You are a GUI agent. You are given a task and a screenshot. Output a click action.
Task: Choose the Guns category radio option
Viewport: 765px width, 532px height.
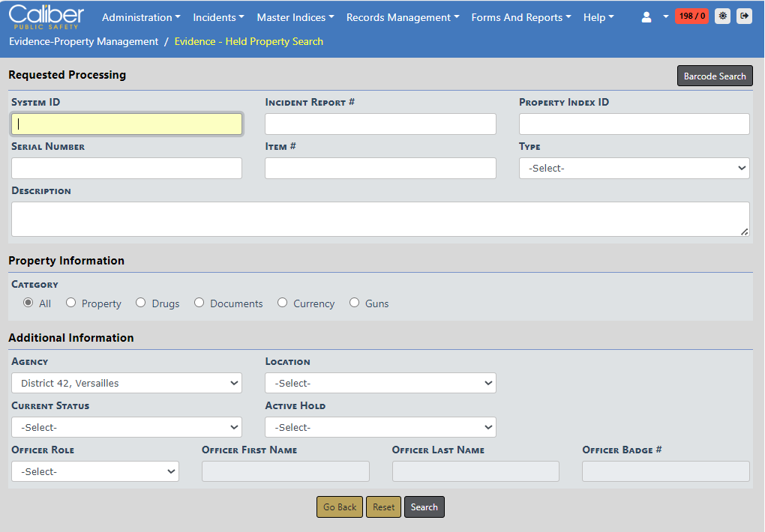355,303
